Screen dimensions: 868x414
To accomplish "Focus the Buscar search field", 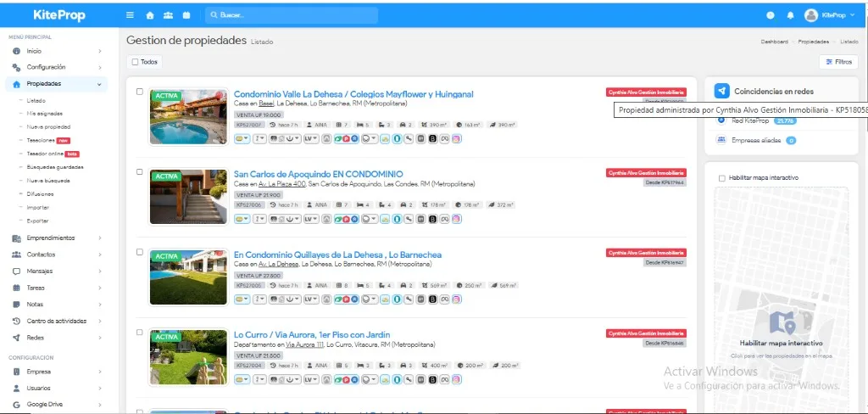I will pyautogui.click(x=292, y=15).
